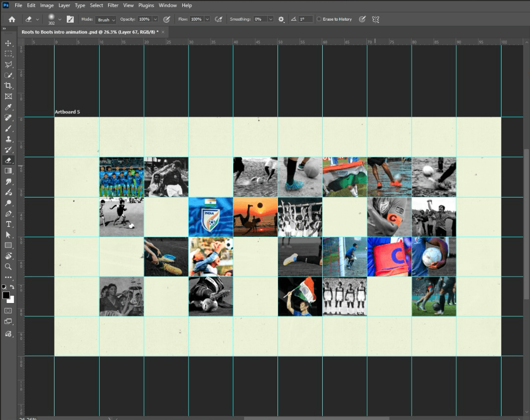Select the Rectangle shape tool
Image resolution: width=530 pixels, height=420 pixels.
(x=8, y=246)
